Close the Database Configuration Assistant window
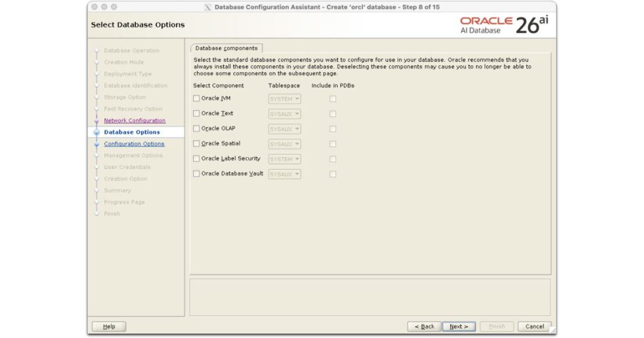 tap(94, 7)
